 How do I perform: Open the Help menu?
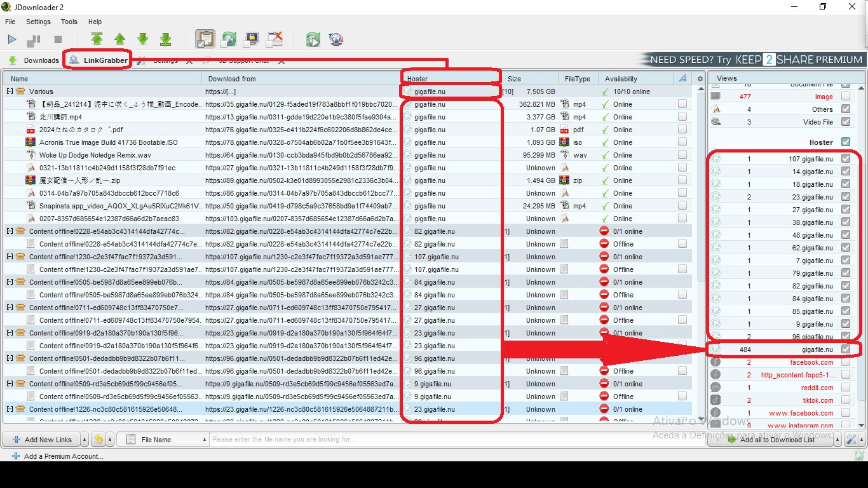pyautogui.click(x=95, y=22)
